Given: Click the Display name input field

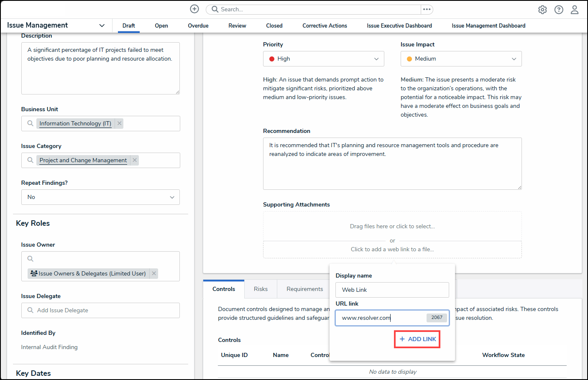Looking at the screenshot, I should coord(392,290).
